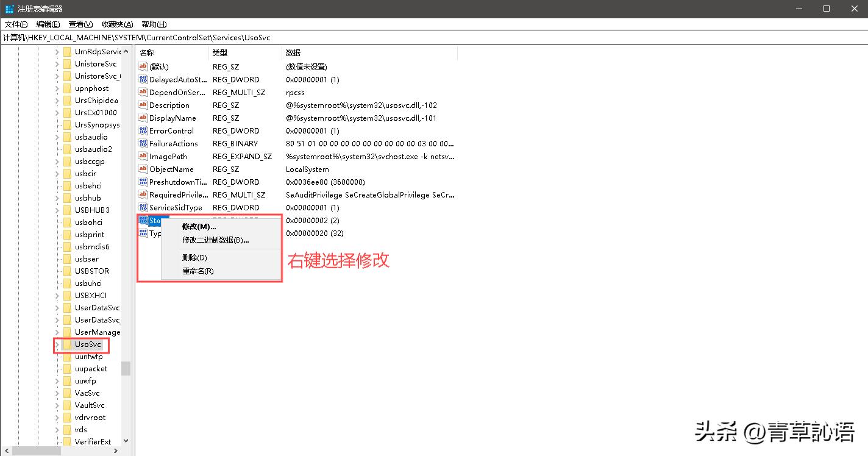Viewport: 868px width, 456px height.
Task: Expand the usbaudio tree node
Action: [57, 137]
